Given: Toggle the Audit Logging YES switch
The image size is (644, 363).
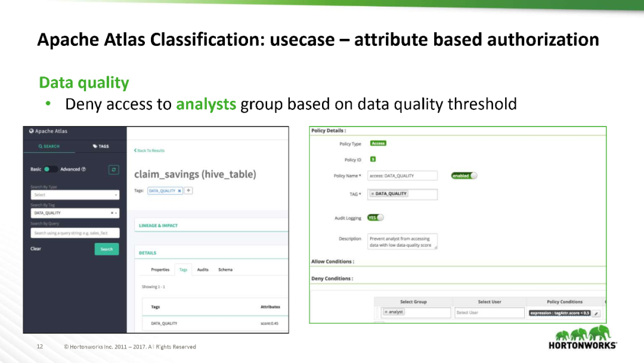Looking at the screenshot, I should pos(376,217).
